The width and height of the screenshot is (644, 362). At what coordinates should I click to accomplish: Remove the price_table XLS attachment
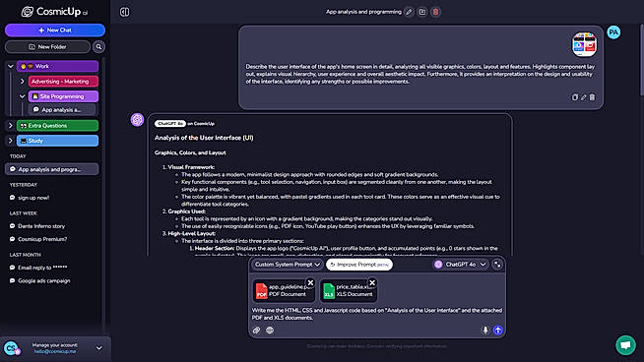[372, 282]
